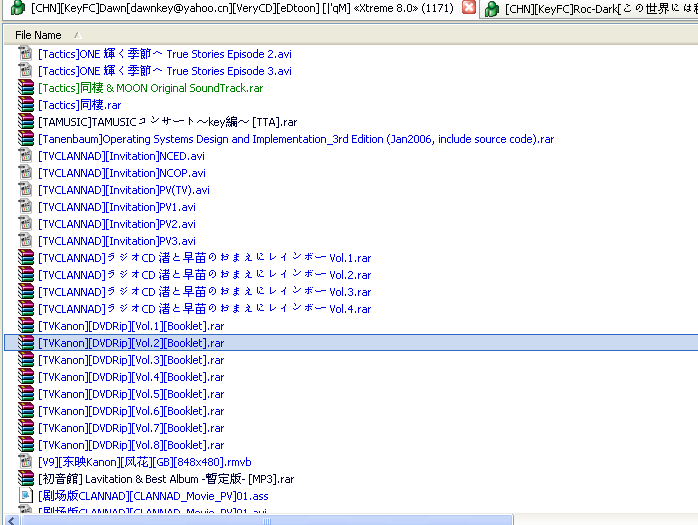Close the Dawn tab with red X
Screen dimensions: 698x525
point(469,8)
